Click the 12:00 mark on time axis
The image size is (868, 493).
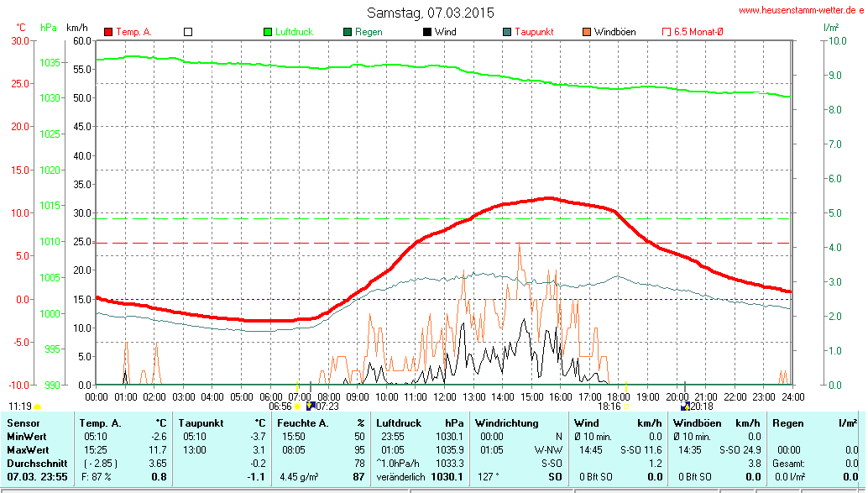(x=444, y=396)
